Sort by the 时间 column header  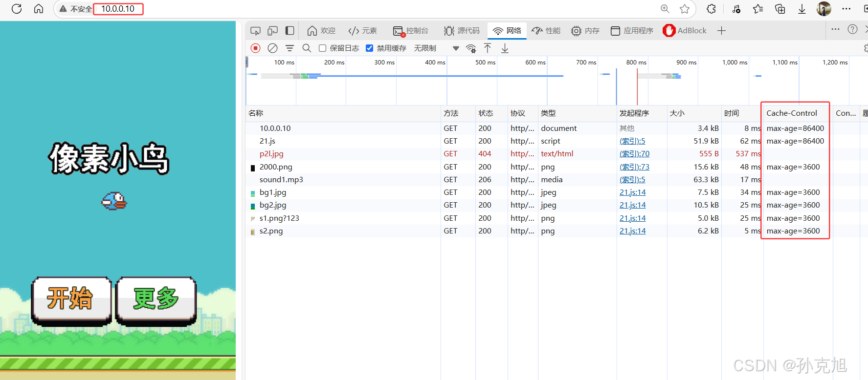click(742, 113)
